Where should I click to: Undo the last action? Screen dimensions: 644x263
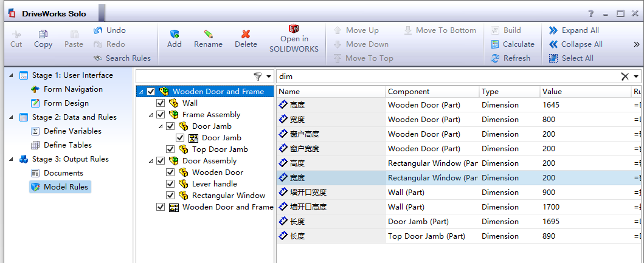pos(109,30)
